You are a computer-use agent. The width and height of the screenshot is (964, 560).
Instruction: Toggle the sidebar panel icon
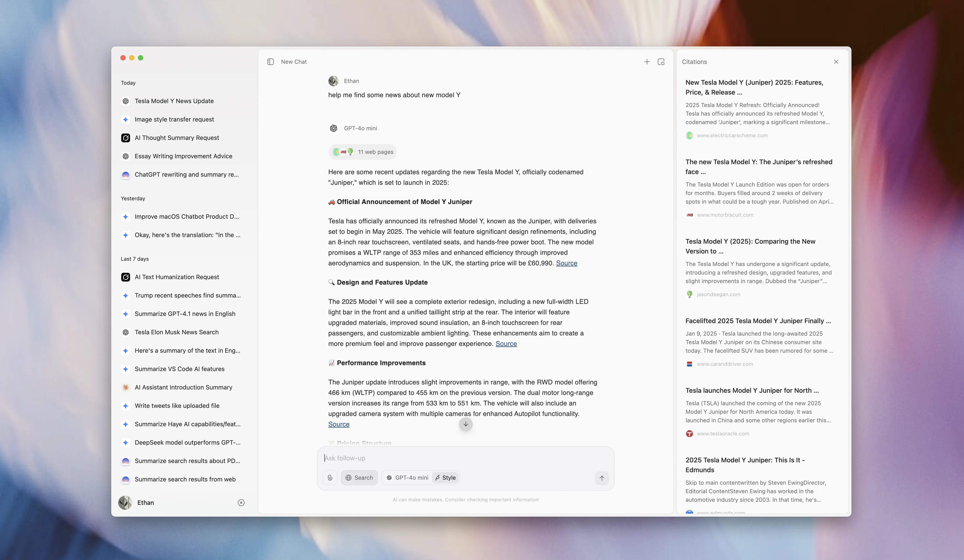click(271, 62)
